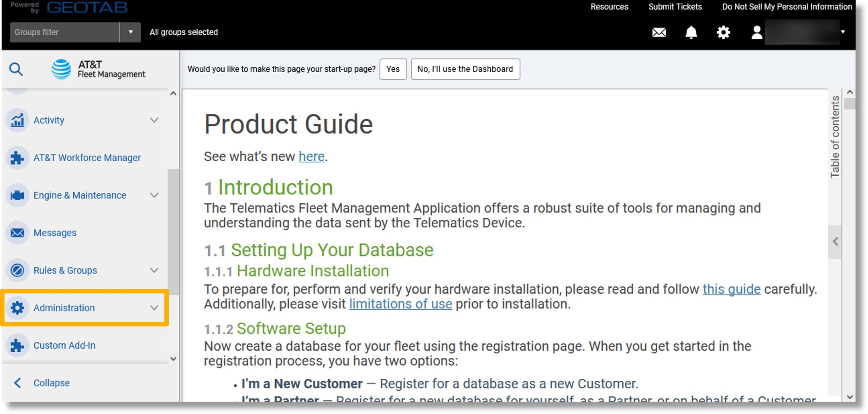The image size is (868, 414).
Task: Click the AT&T Workforce Manager puzzle icon
Action: [17, 158]
